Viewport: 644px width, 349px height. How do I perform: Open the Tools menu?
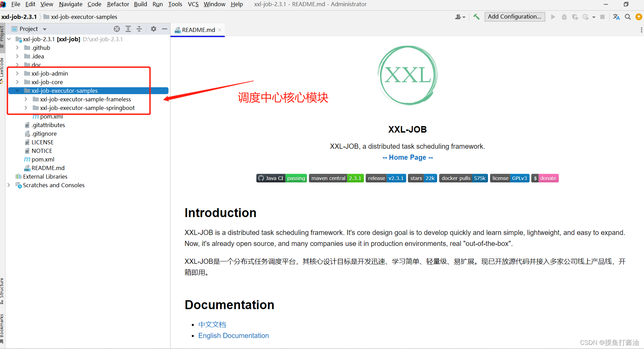[x=175, y=4]
